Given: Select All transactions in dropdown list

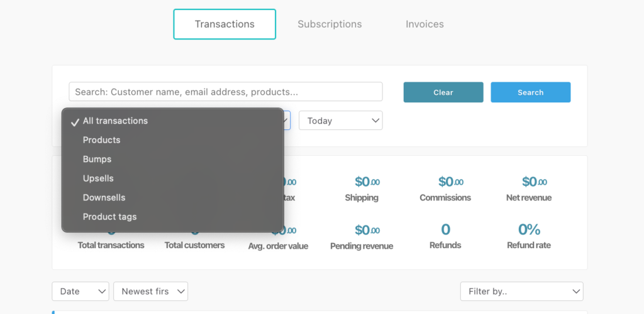Looking at the screenshot, I should pos(115,121).
